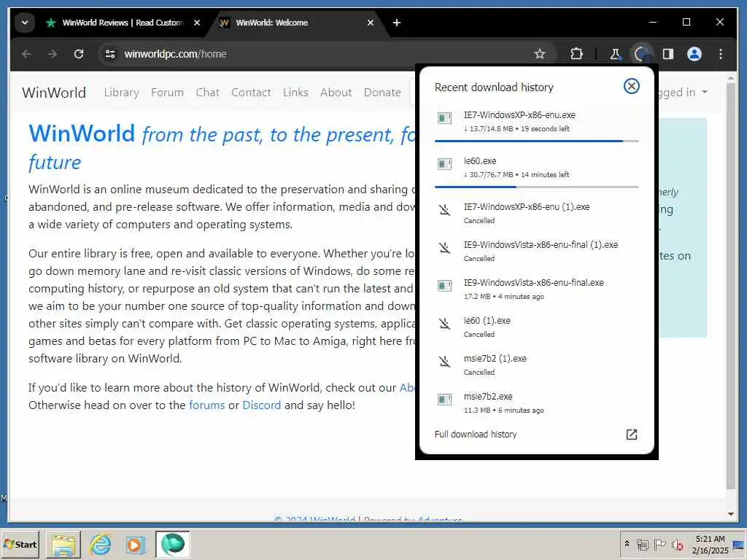Open the About menu item
The width and height of the screenshot is (747, 560).
(336, 93)
